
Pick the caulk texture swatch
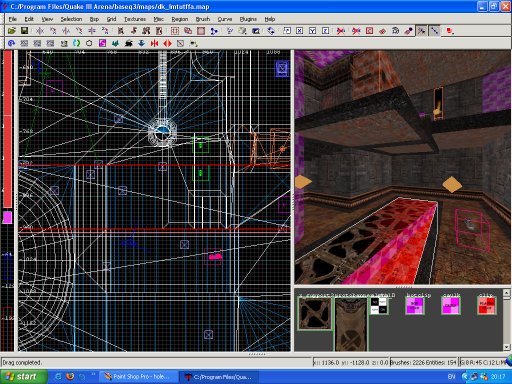click(x=451, y=306)
